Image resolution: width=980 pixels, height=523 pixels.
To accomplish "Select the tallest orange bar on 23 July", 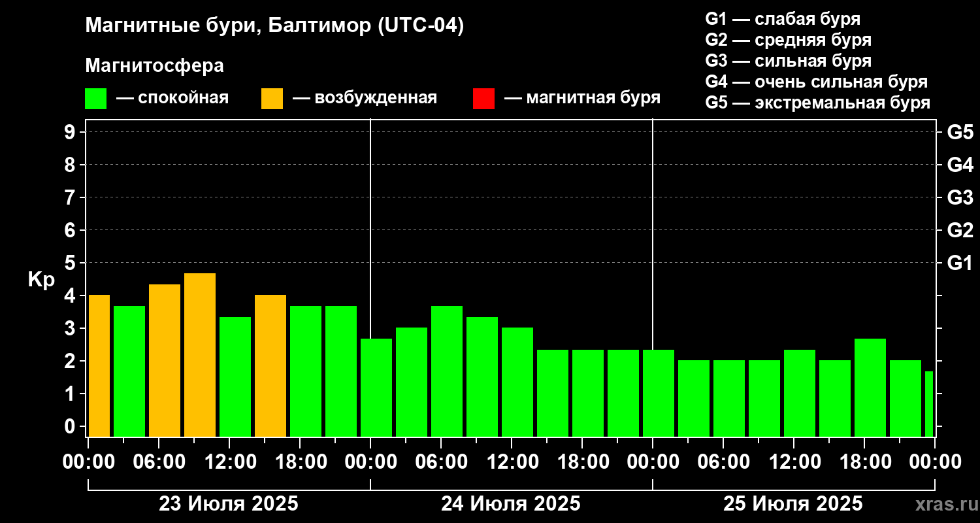I will click(200, 355).
